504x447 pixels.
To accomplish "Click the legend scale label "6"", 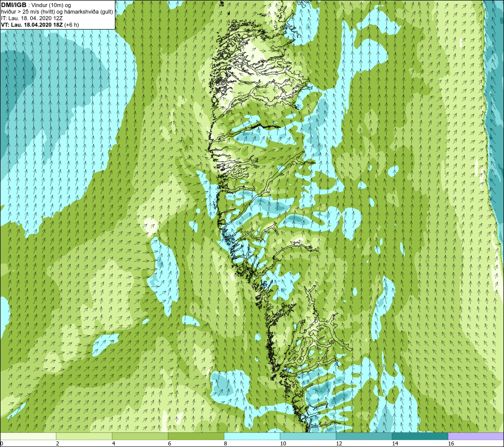I will click(169, 444).
